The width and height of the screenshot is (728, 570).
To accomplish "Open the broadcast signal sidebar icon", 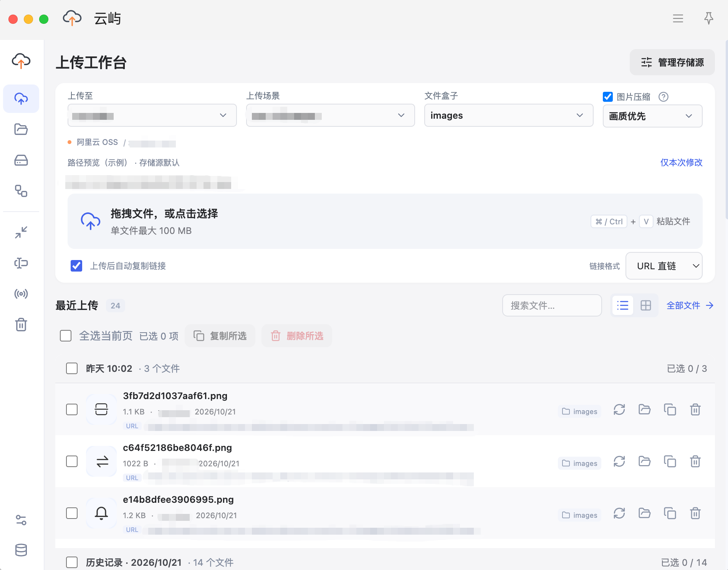I will (21, 294).
